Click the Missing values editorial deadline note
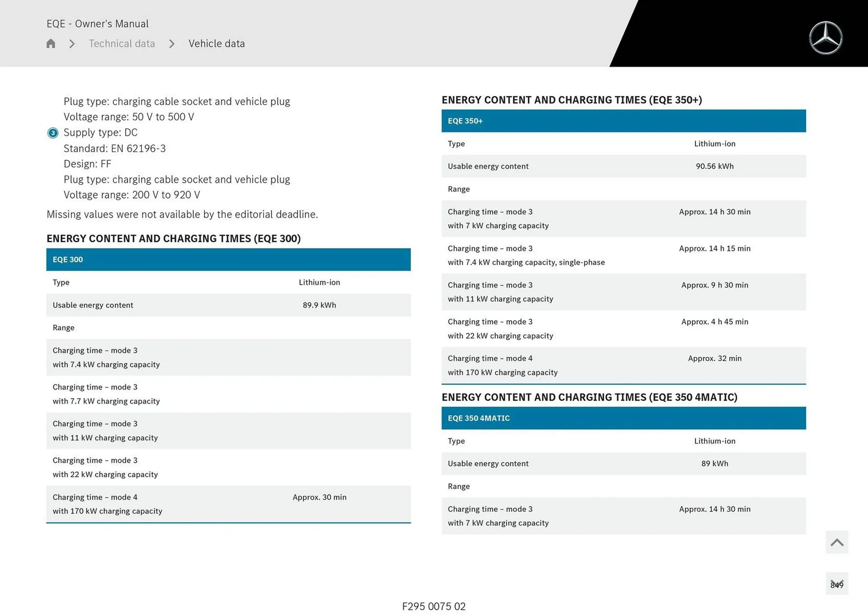 point(182,214)
